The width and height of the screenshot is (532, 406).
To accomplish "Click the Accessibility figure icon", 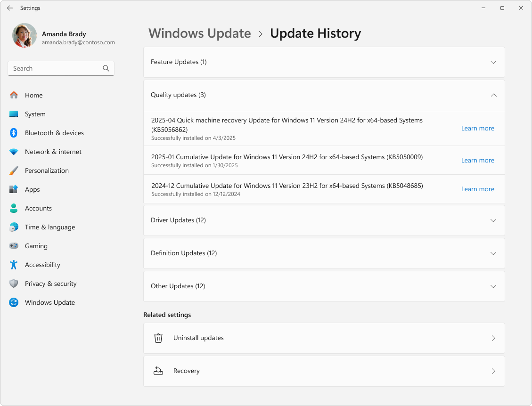I will coord(14,265).
